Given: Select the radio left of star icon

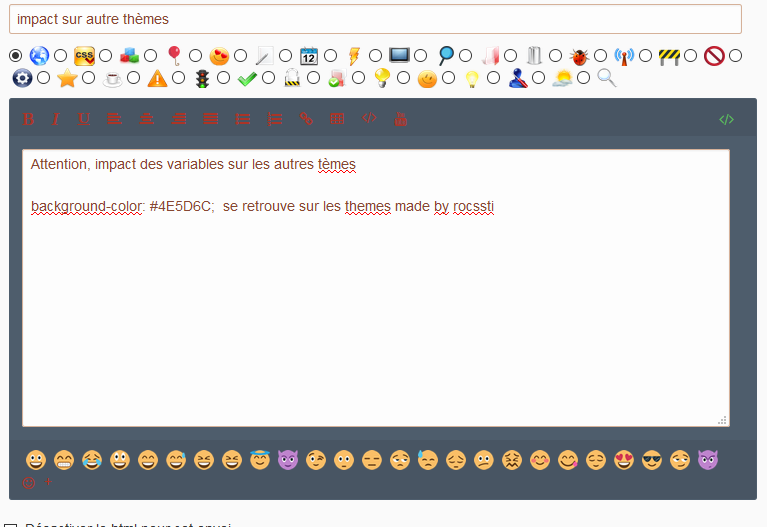Looking at the screenshot, I should tap(44, 77).
